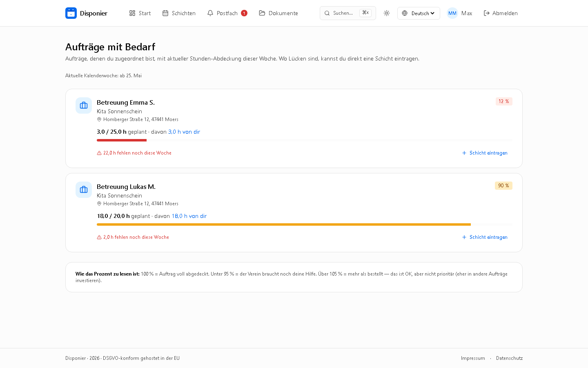Log out via the Abmelden button
Screen dimensions: 588x368
[x=501, y=13]
